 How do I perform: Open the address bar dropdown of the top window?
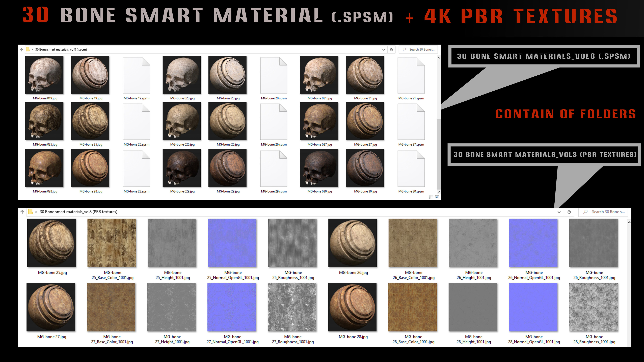(x=384, y=49)
